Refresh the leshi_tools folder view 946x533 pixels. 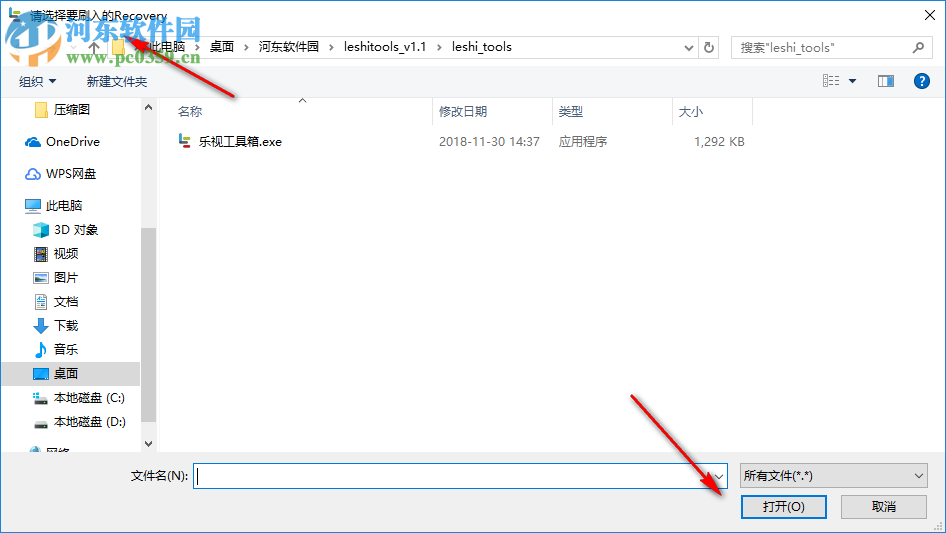coord(709,47)
